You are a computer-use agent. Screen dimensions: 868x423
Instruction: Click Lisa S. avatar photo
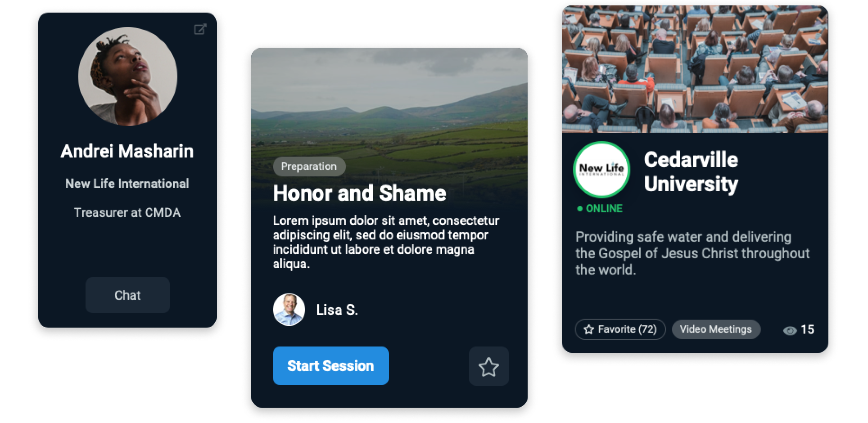click(289, 310)
